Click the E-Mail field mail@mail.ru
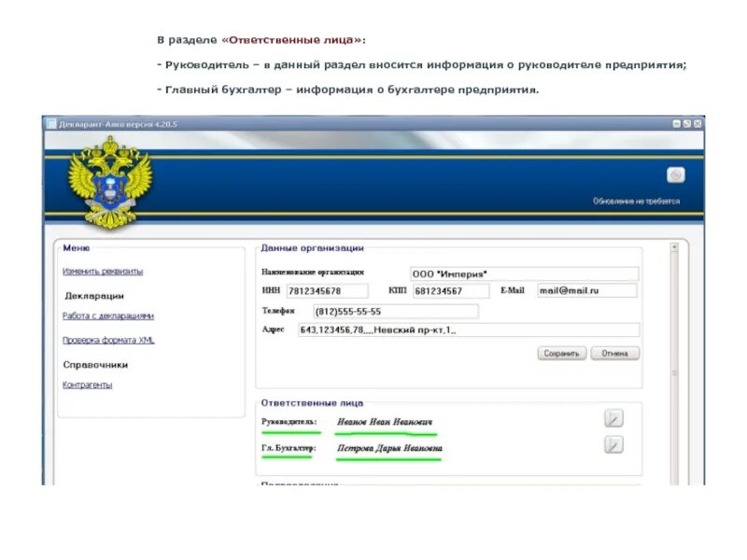The height and width of the screenshot is (560, 747). (587, 290)
